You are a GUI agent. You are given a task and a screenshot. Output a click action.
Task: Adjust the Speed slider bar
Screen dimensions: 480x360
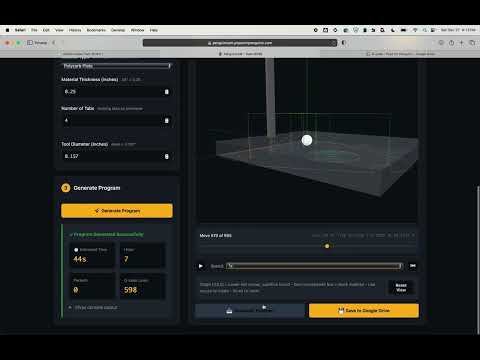(314, 266)
